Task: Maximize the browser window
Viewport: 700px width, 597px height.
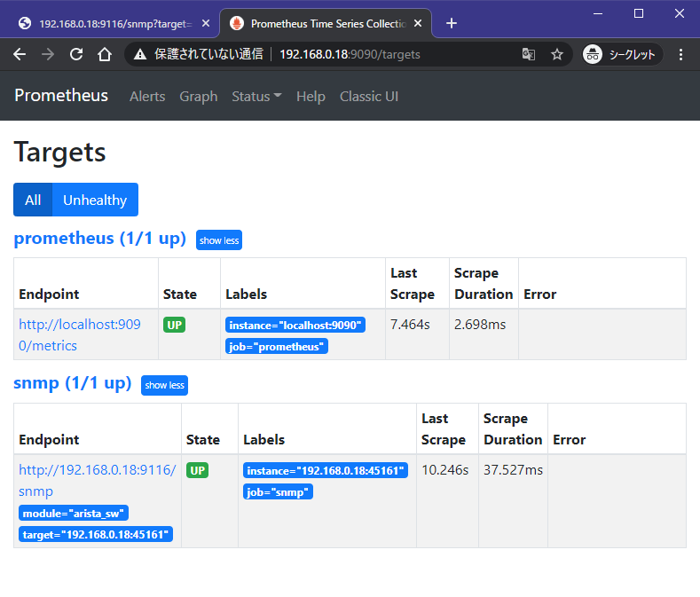Action: click(639, 14)
